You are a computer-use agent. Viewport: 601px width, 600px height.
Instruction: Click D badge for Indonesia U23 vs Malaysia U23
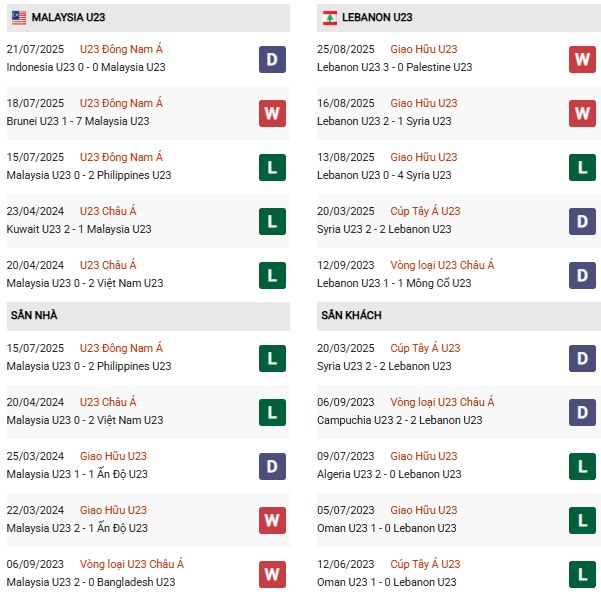(271, 59)
